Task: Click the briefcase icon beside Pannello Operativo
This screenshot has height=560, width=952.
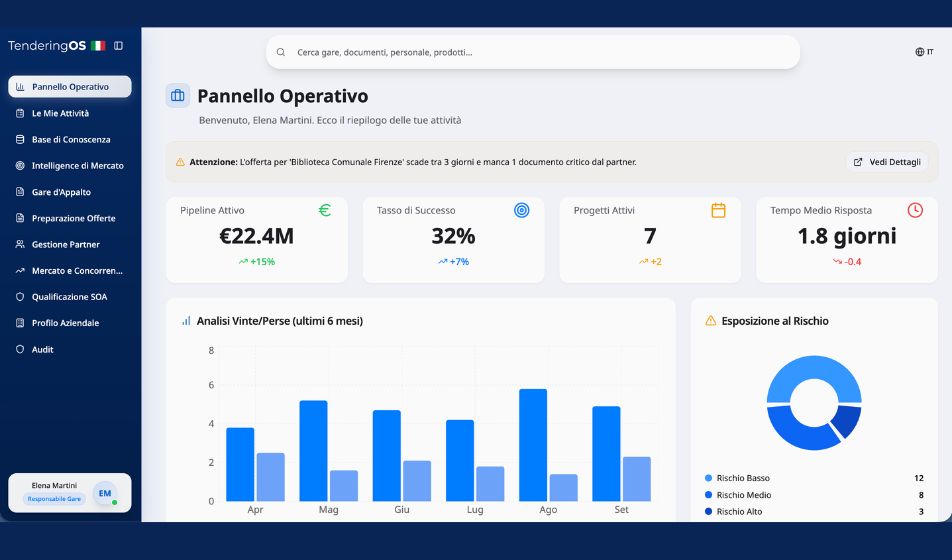Action: click(x=178, y=96)
